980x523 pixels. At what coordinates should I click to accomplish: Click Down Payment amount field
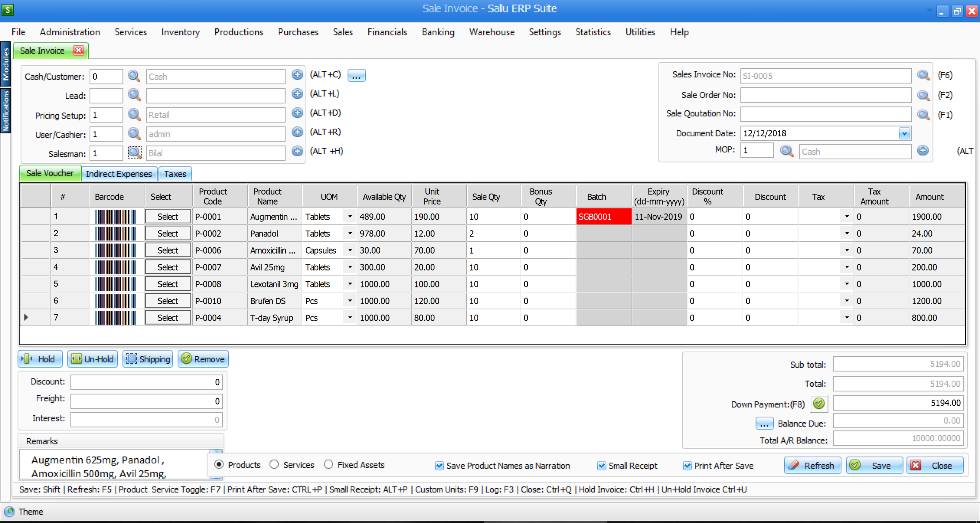coord(898,403)
